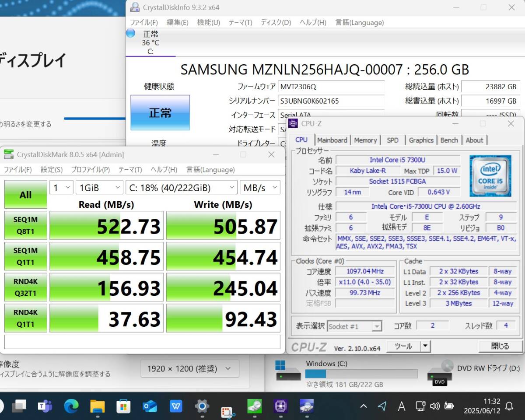Open the test size dropdown showing 1GiB
This screenshot has height=420, width=525.
coord(99,188)
